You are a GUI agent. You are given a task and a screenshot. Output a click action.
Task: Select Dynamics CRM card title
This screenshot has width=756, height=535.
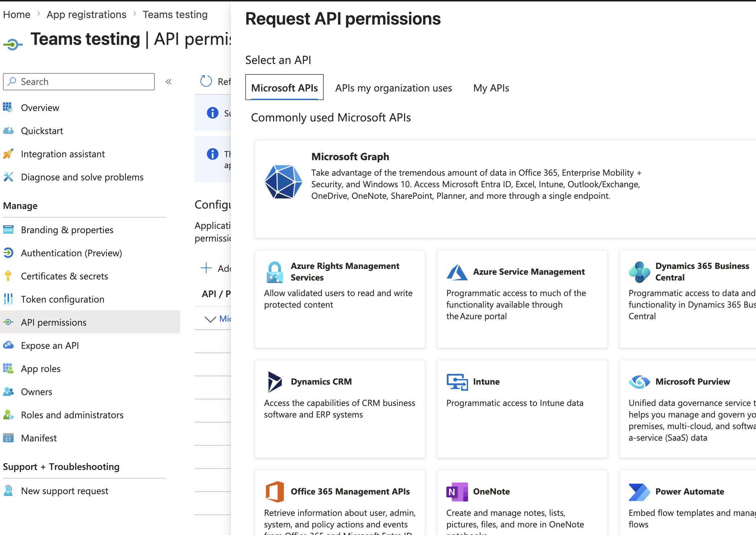(321, 381)
